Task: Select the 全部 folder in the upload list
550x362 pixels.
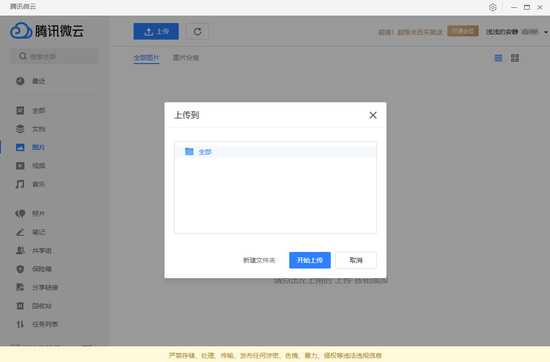Action: coord(275,152)
